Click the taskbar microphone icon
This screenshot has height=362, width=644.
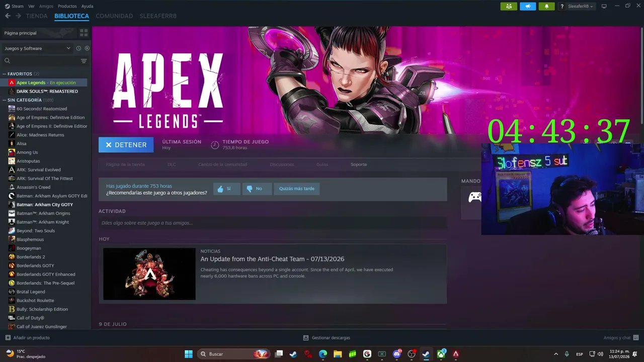567,354
